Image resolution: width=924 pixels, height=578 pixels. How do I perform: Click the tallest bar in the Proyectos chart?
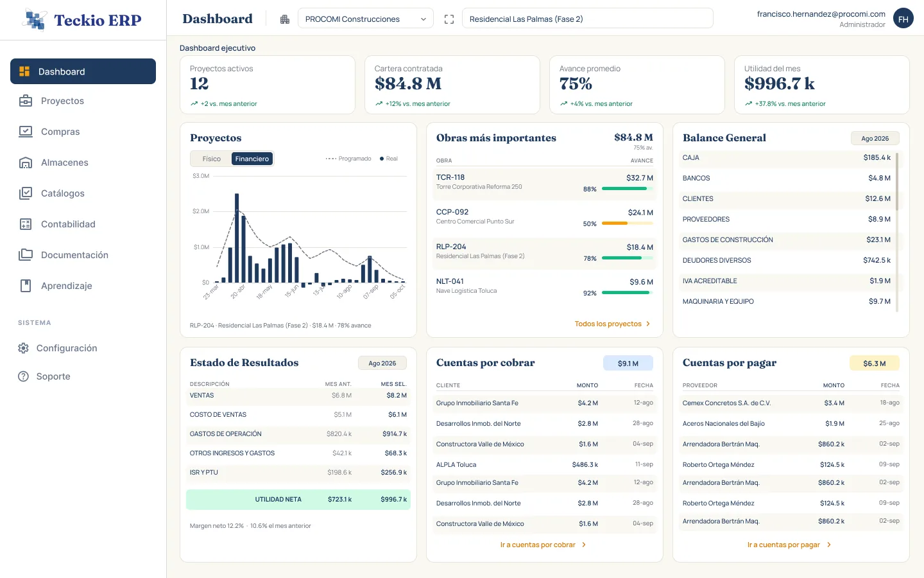237,238
